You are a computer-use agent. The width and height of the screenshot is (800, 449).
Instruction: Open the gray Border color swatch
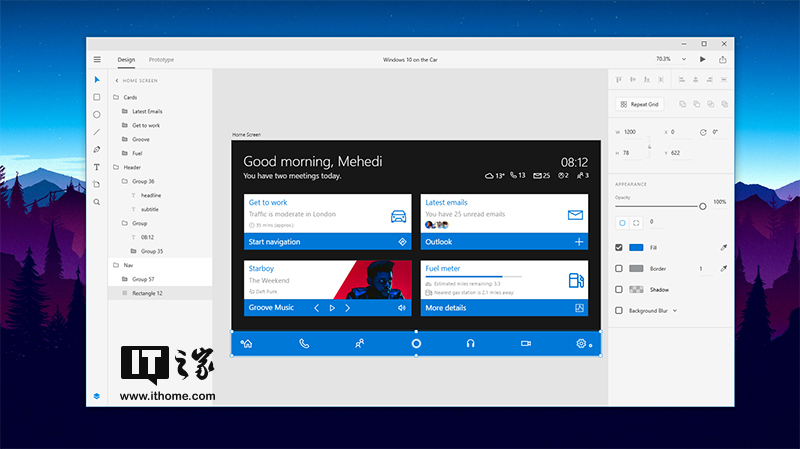click(636, 268)
